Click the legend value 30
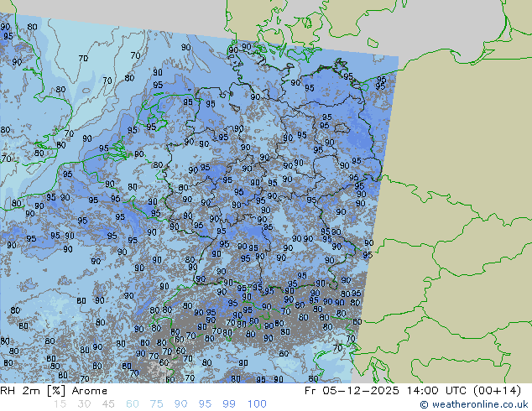The image size is (532, 411). (x=84, y=404)
